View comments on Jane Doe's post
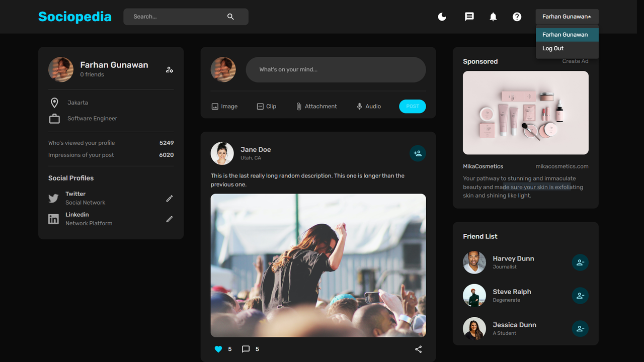The width and height of the screenshot is (644, 362). tap(246, 349)
